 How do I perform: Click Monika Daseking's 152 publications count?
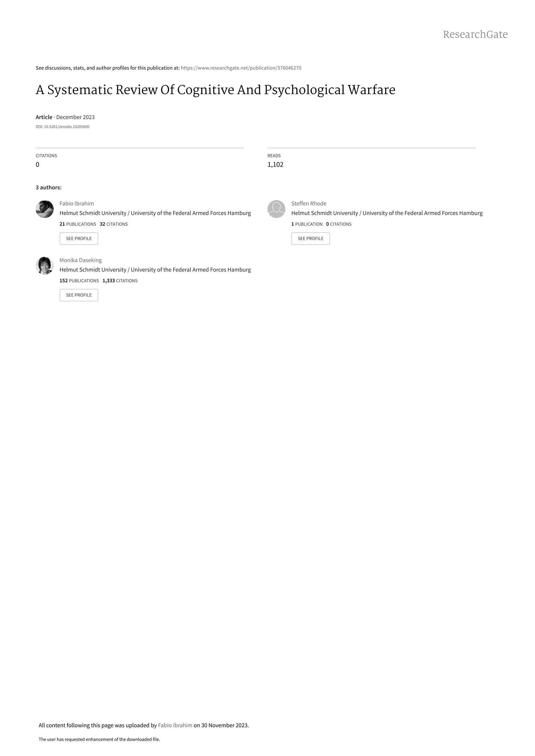pyautogui.click(x=79, y=280)
